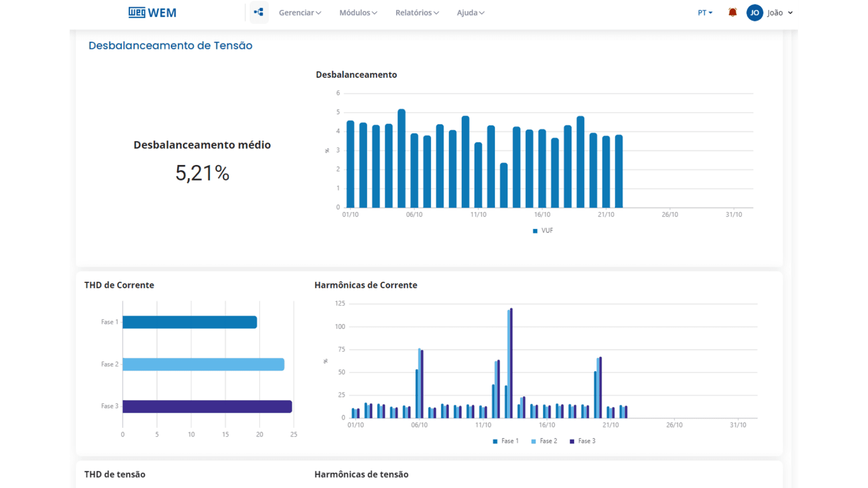868x488 pixels.
Task: Click the Fase 2 THD bar
Action: point(203,364)
